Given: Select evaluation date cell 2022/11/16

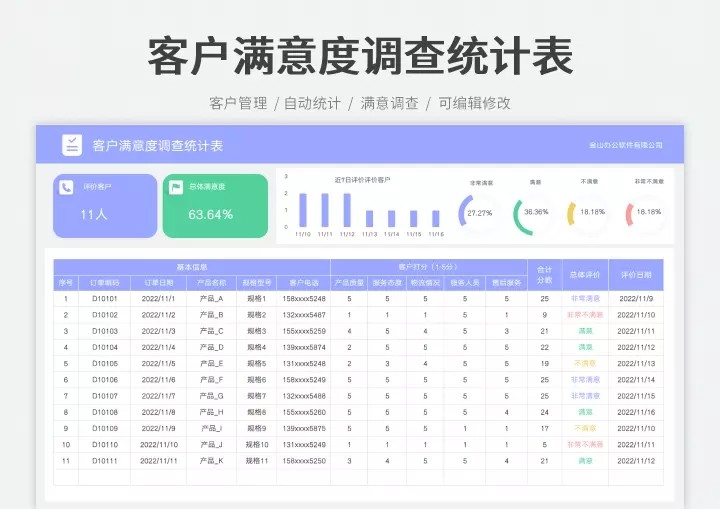Looking at the screenshot, I should tap(636, 412).
